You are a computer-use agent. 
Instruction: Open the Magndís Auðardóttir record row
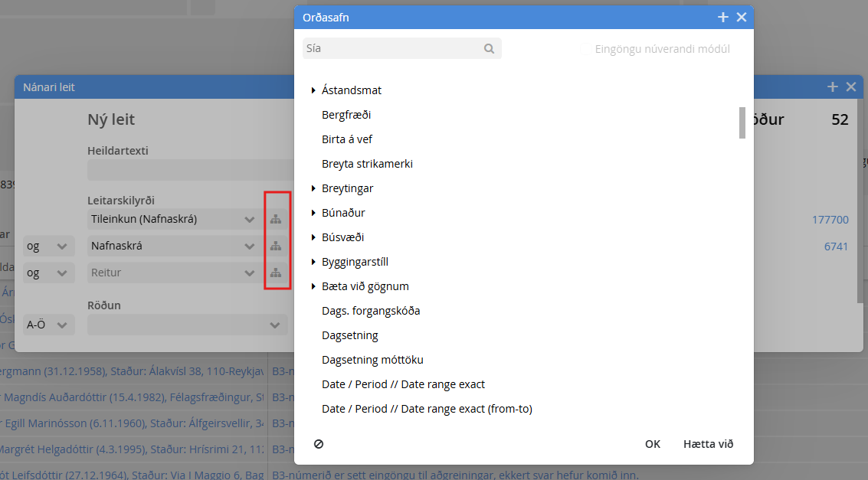tap(133, 397)
